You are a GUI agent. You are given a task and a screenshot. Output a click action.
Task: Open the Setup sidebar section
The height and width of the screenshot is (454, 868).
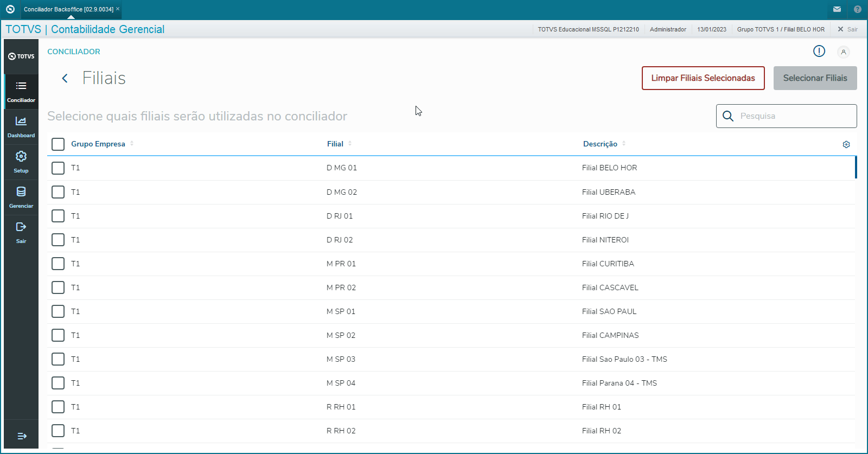(x=21, y=162)
